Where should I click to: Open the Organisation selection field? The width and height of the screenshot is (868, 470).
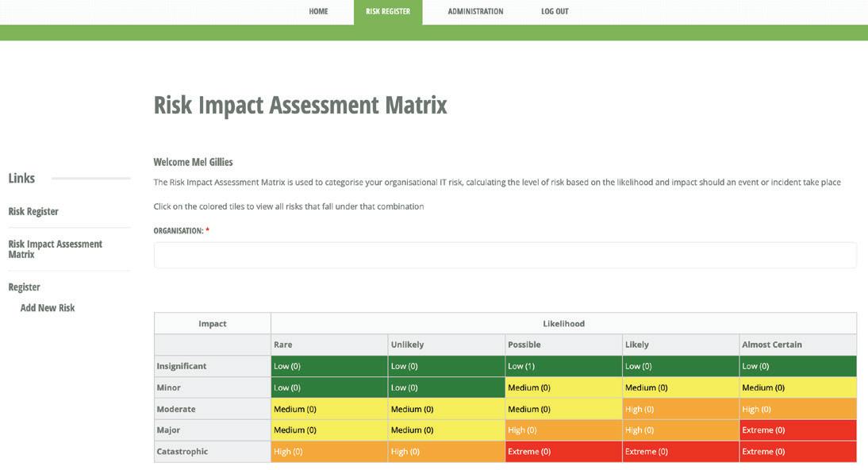pyautogui.click(x=505, y=256)
